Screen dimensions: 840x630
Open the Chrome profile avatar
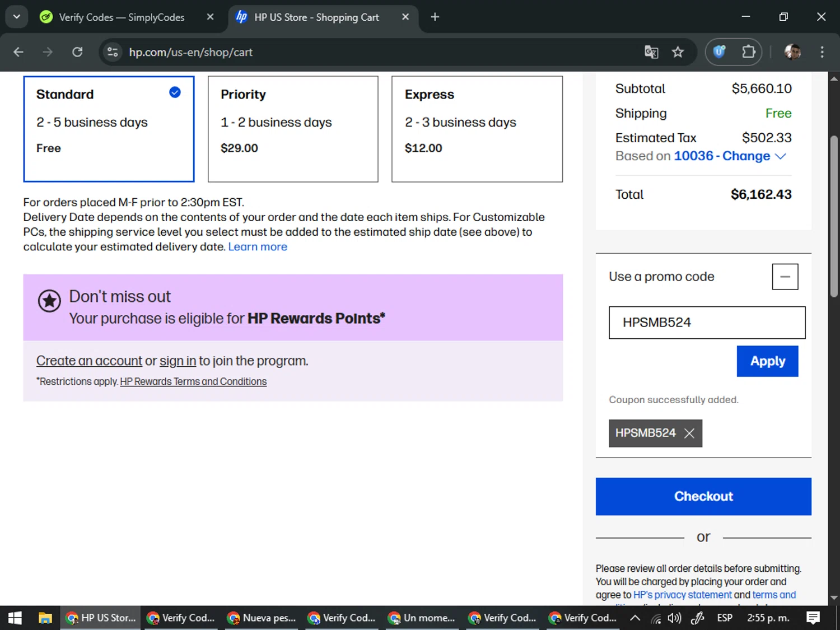(x=792, y=52)
